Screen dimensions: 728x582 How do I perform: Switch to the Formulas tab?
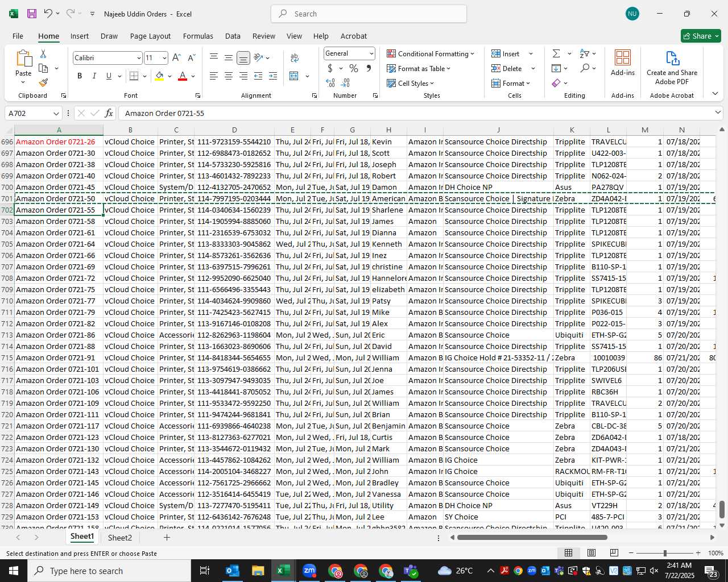[x=198, y=36]
